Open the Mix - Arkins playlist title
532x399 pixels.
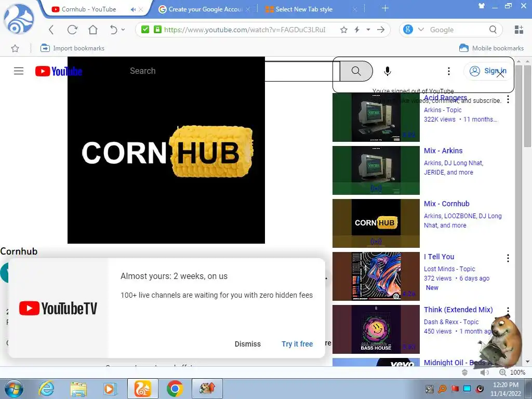[443, 151]
